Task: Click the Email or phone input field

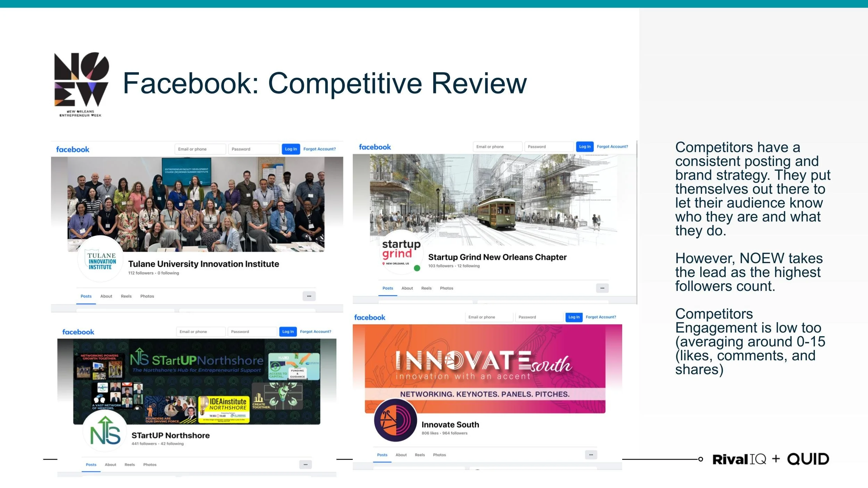Action: (200, 149)
